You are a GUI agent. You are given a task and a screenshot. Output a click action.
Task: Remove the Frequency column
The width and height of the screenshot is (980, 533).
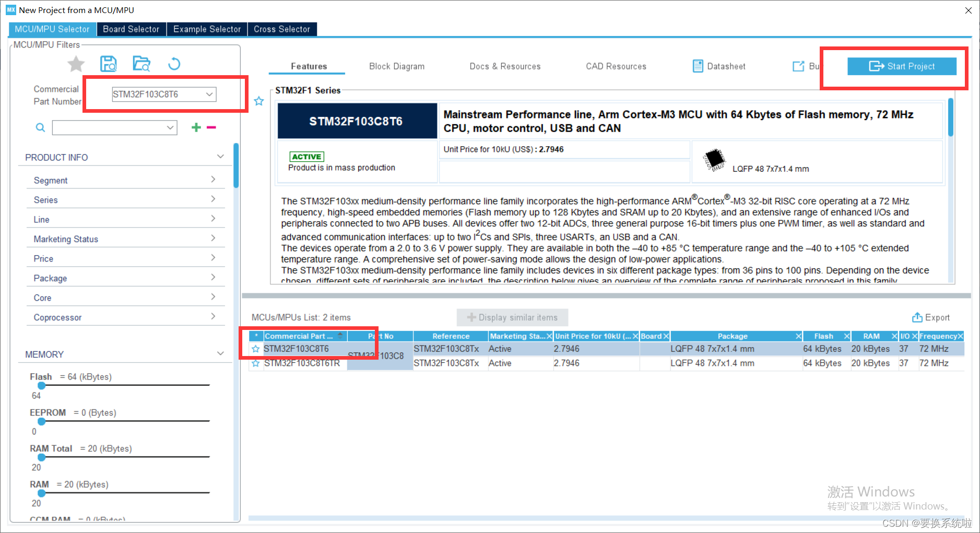(x=960, y=336)
